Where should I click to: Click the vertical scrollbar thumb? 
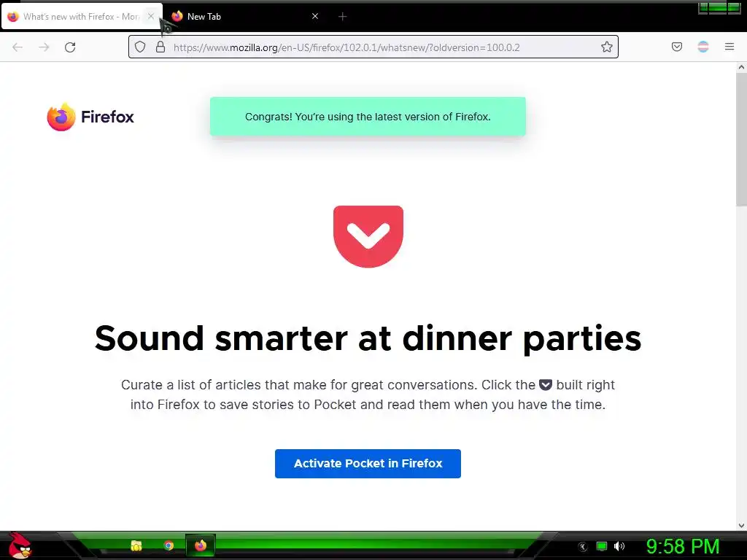click(741, 139)
